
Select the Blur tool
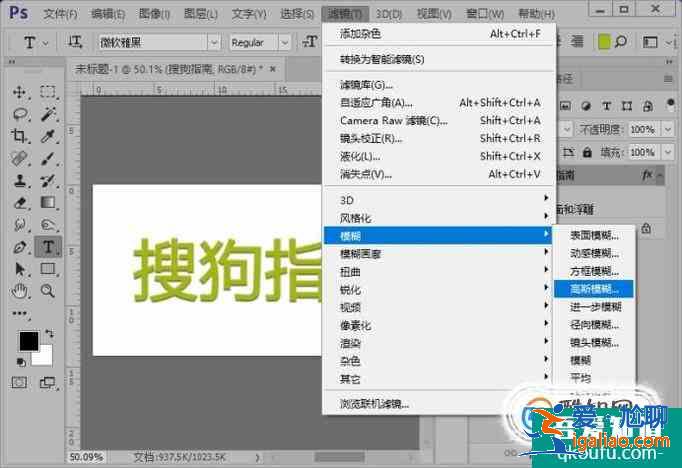click(20, 225)
